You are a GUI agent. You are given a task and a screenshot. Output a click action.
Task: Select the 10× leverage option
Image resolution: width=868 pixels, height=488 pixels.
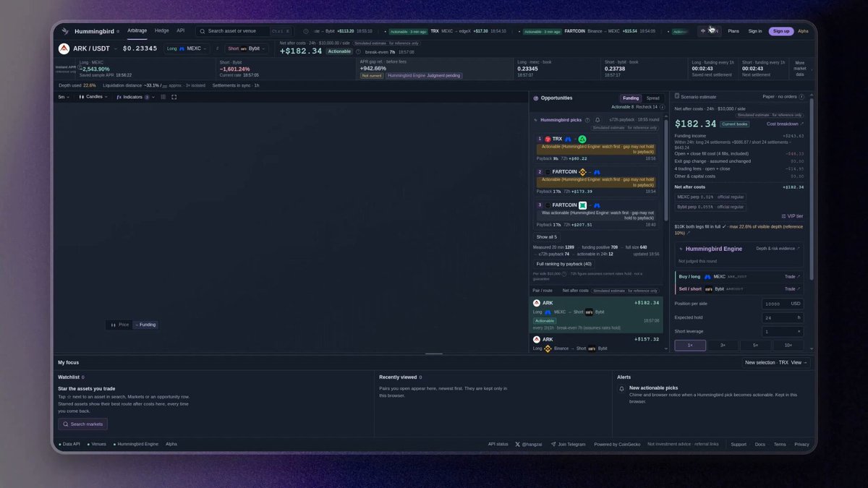coord(788,346)
